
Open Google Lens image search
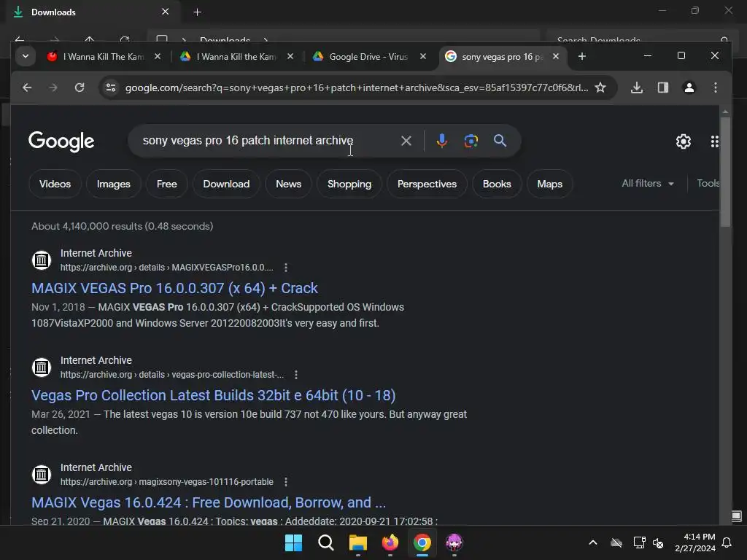pyautogui.click(x=471, y=141)
